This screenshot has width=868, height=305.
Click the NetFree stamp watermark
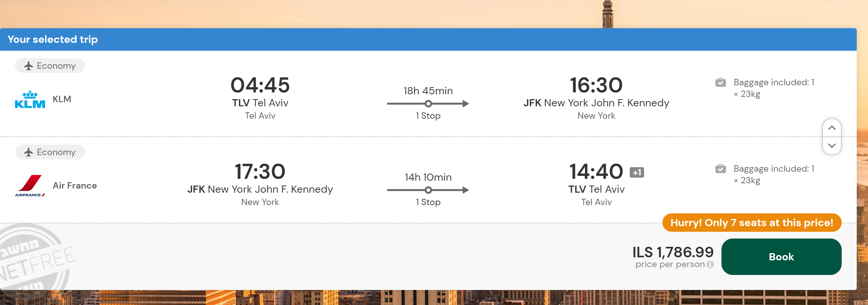[34, 259]
